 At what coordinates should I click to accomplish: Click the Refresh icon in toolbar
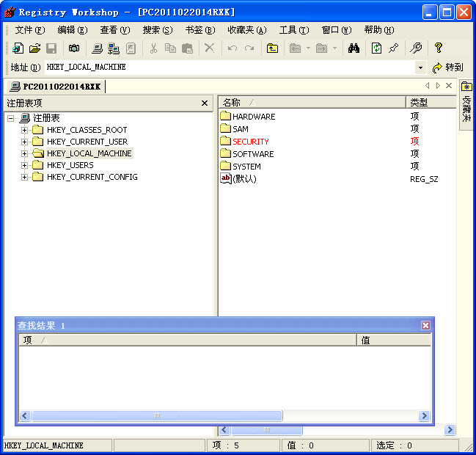pos(376,48)
